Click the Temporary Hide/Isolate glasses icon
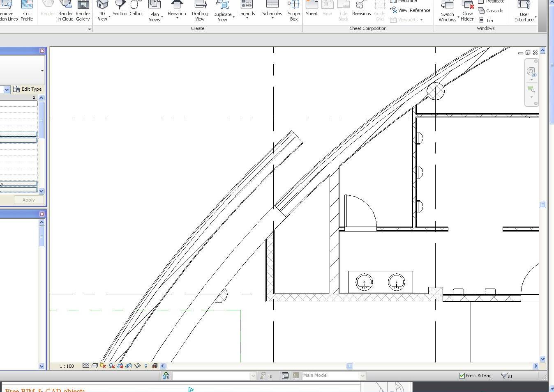The image size is (554, 392). tap(137, 366)
